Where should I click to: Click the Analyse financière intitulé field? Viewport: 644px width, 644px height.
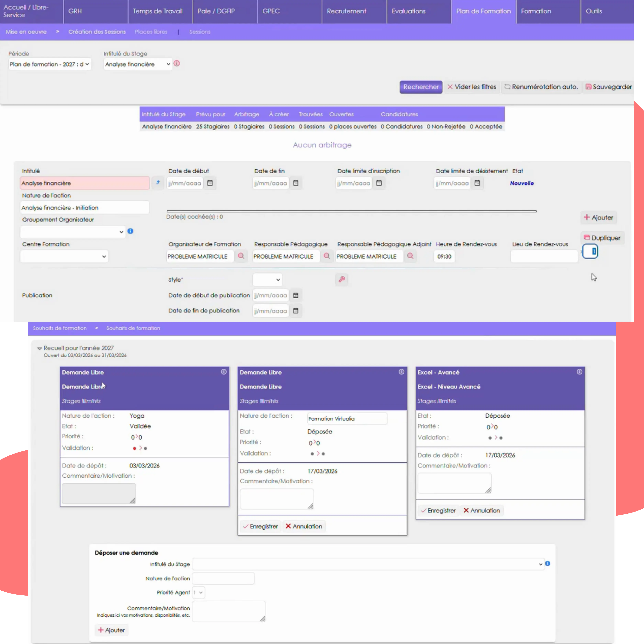[85, 183]
